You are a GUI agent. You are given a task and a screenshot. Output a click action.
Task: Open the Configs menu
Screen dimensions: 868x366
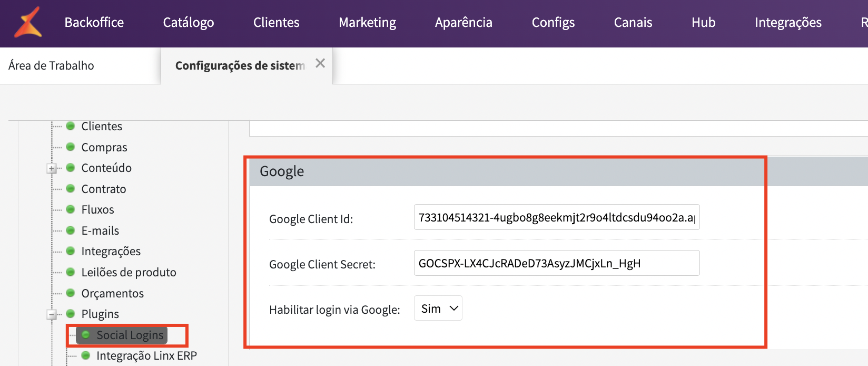(x=553, y=23)
